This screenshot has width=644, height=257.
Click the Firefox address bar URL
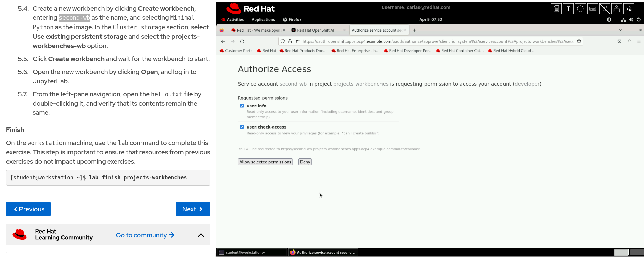[x=438, y=41]
